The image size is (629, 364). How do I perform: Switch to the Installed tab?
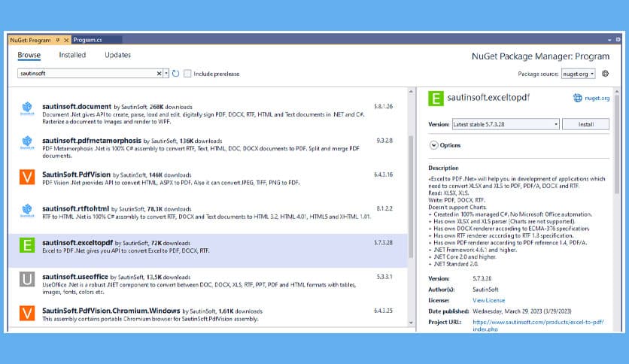(x=72, y=55)
